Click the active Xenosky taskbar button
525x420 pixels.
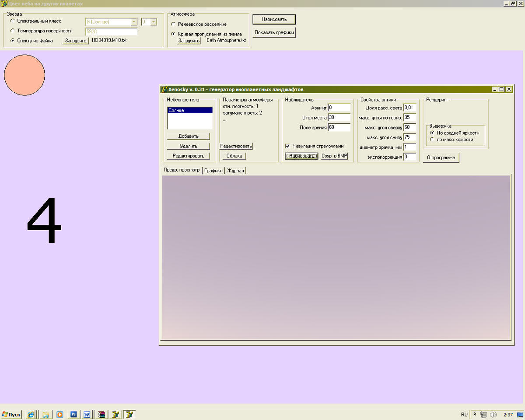tap(130, 414)
